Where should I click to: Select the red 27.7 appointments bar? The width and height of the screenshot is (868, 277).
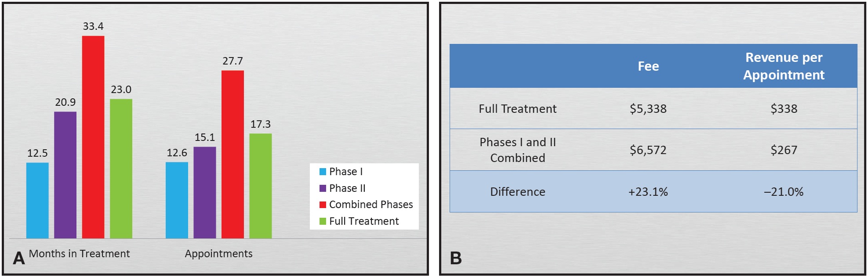point(232,154)
